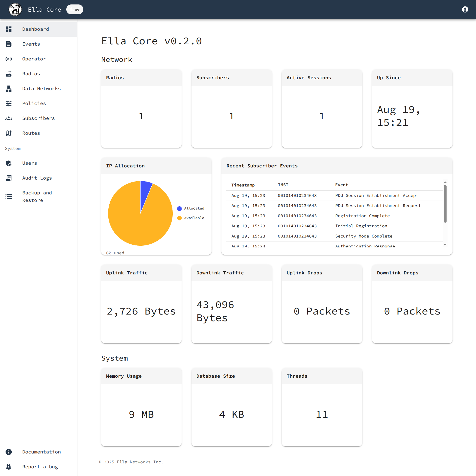Select the Backup and Restore icon
This screenshot has height=476, width=476.
click(9, 196)
